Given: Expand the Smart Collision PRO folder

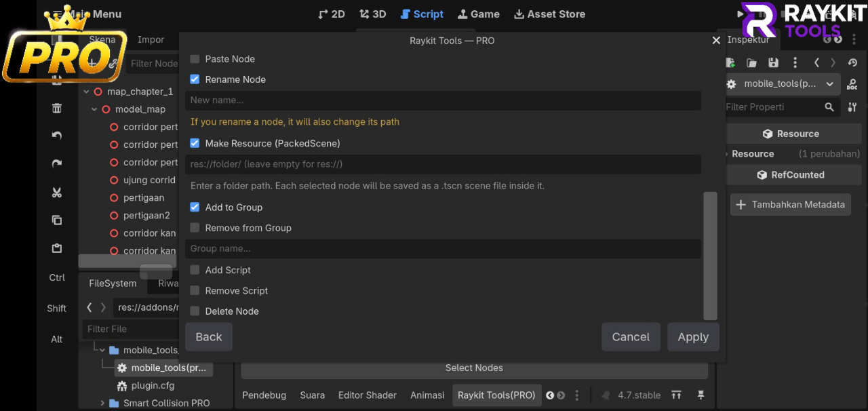Looking at the screenshot, I should point(102,403).
